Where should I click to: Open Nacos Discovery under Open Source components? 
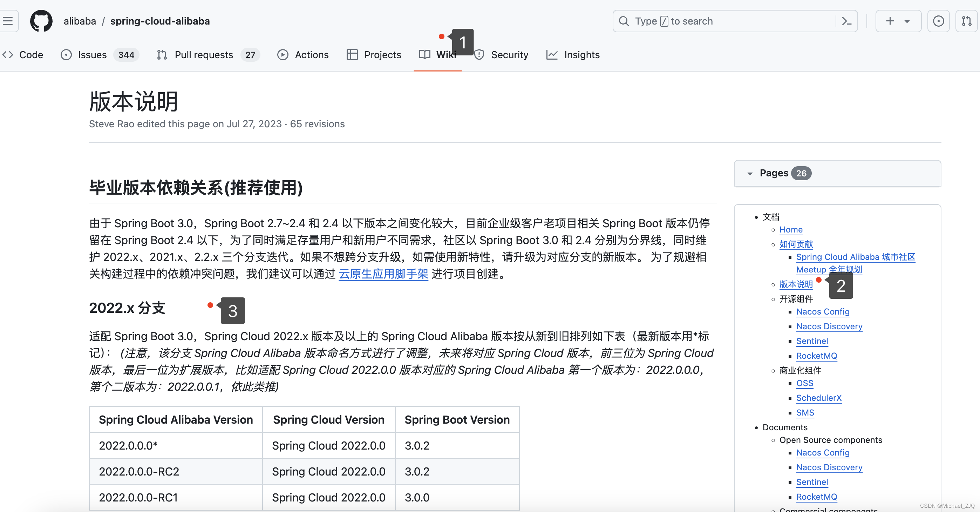829,467
